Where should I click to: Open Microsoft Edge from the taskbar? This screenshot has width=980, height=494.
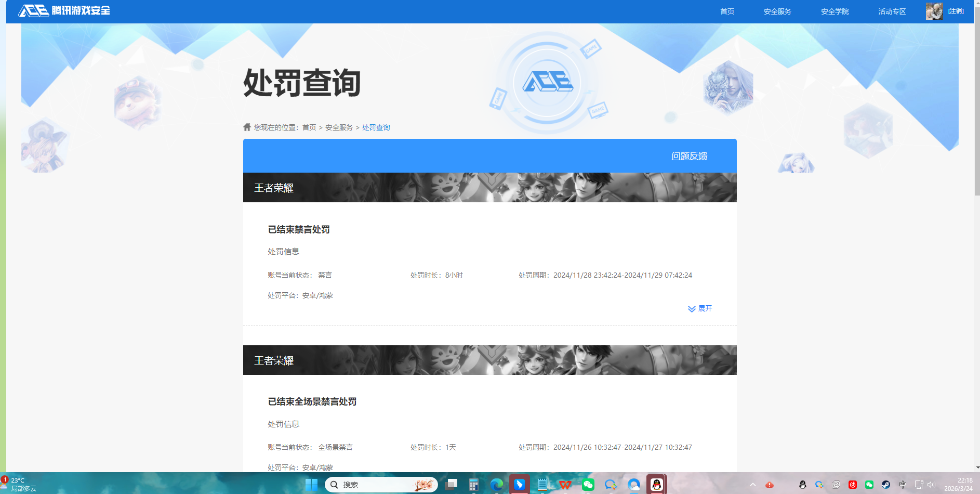click(x=496, y=485)
